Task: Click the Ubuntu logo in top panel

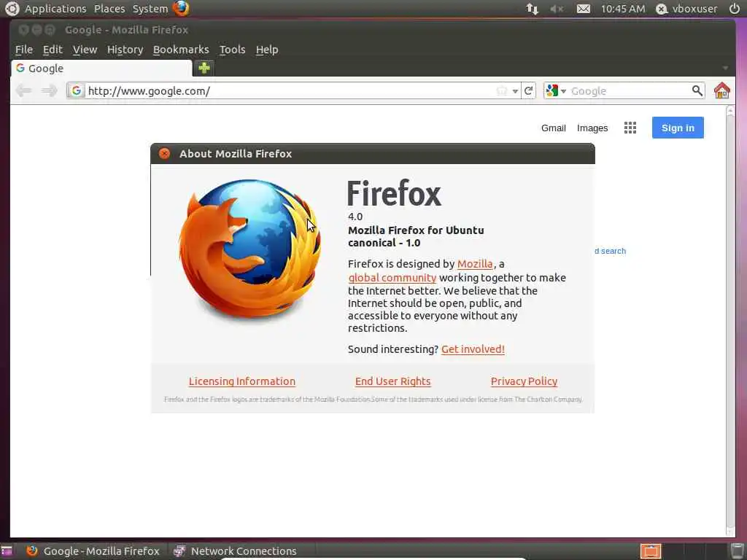Action: [12, 8]
